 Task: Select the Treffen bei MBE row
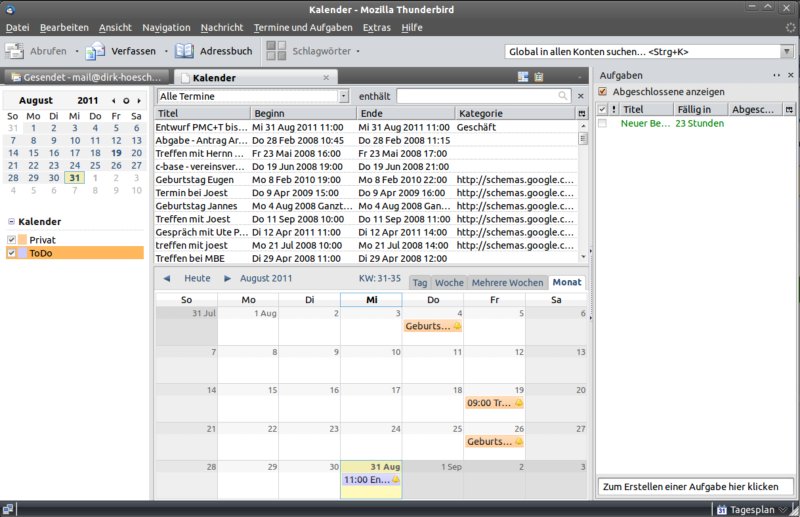(366, 258)
